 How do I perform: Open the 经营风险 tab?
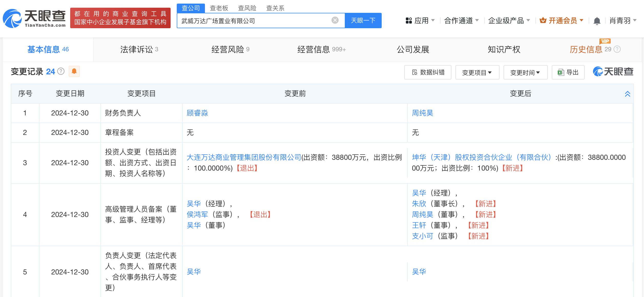pos(230,49)
